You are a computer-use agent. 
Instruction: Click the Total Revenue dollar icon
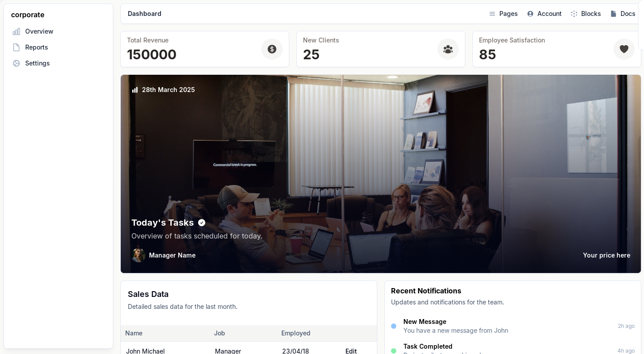click(x=272, y=49)
